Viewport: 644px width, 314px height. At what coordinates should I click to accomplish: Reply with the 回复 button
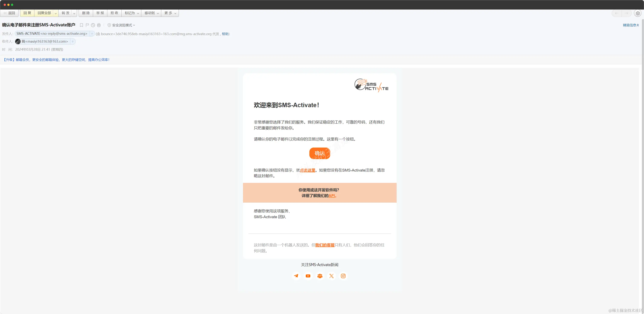coord(27,13)
